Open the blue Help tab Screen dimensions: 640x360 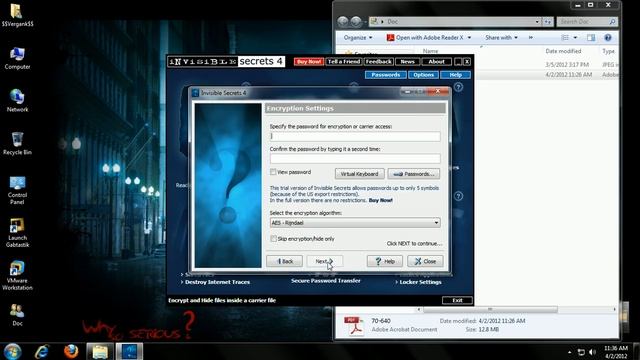[x=456, y=75]
